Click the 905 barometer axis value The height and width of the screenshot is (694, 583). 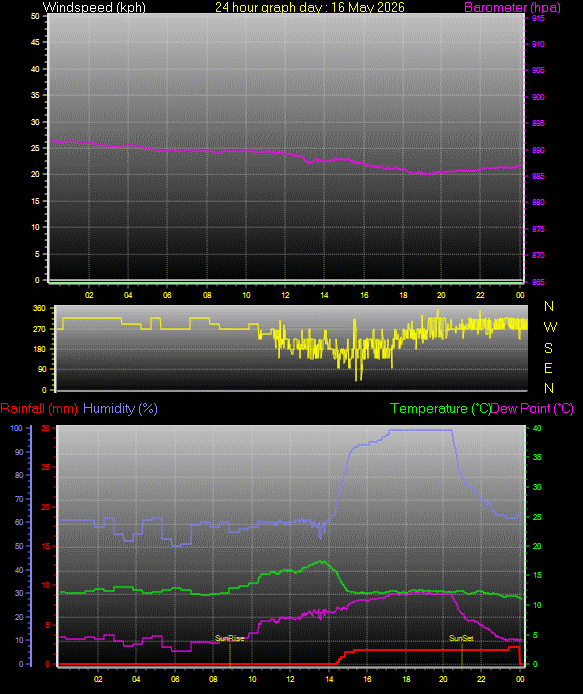click(x=538, y=70)
